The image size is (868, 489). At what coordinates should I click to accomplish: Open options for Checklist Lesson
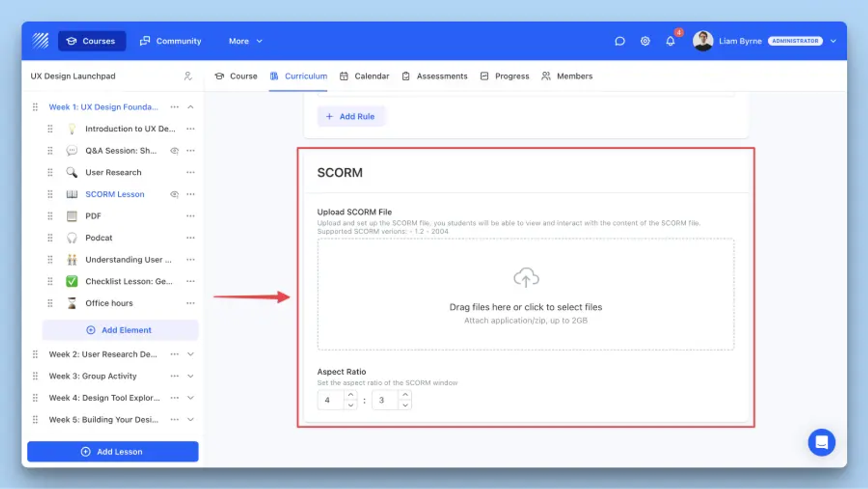pyautogui.click(x=190, y=281)
